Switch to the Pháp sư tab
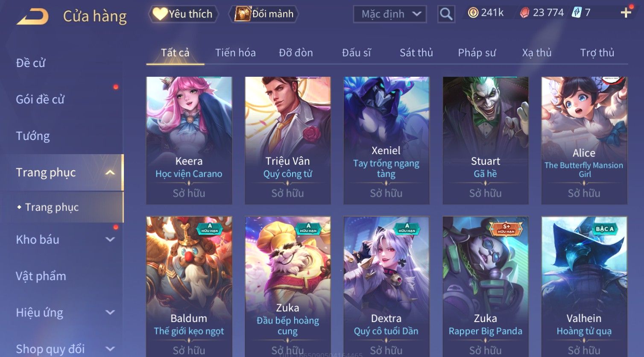Image resolution: width=644 pixels, height=357 pixels. 477,53
